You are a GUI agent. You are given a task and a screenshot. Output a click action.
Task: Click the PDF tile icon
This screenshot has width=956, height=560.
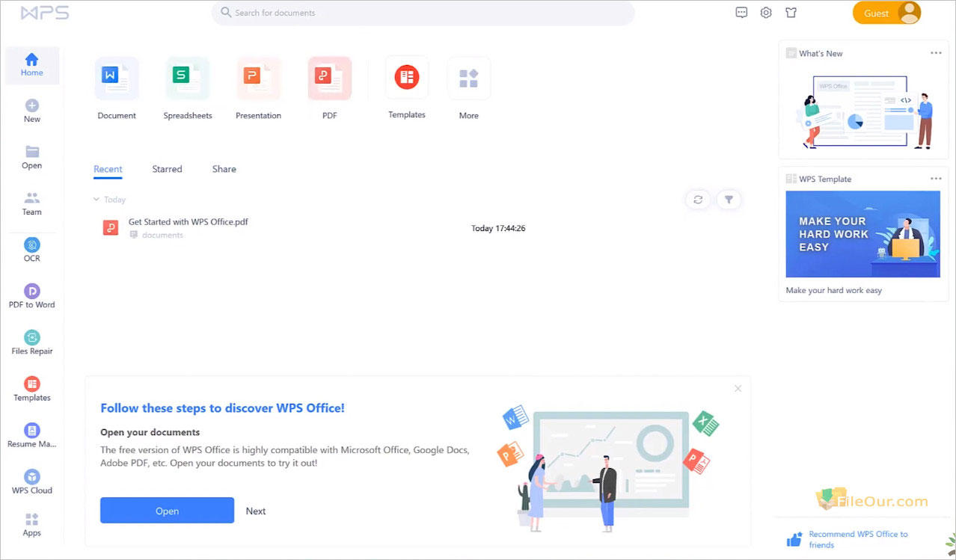(330, 79)
